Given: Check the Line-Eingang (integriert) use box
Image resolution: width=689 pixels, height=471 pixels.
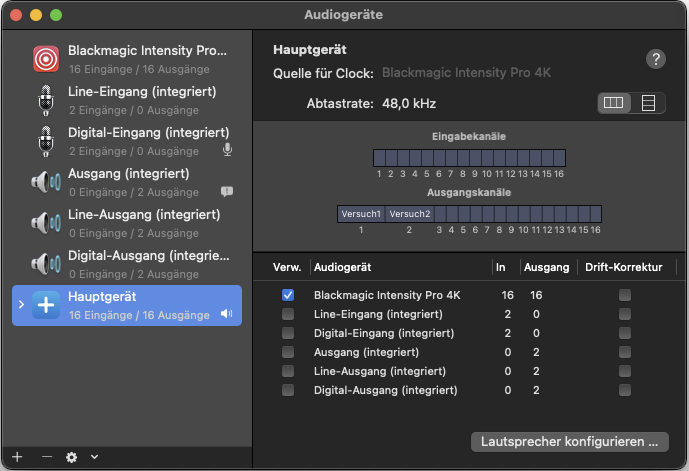Looking at the screenshot, I should 288,314.
